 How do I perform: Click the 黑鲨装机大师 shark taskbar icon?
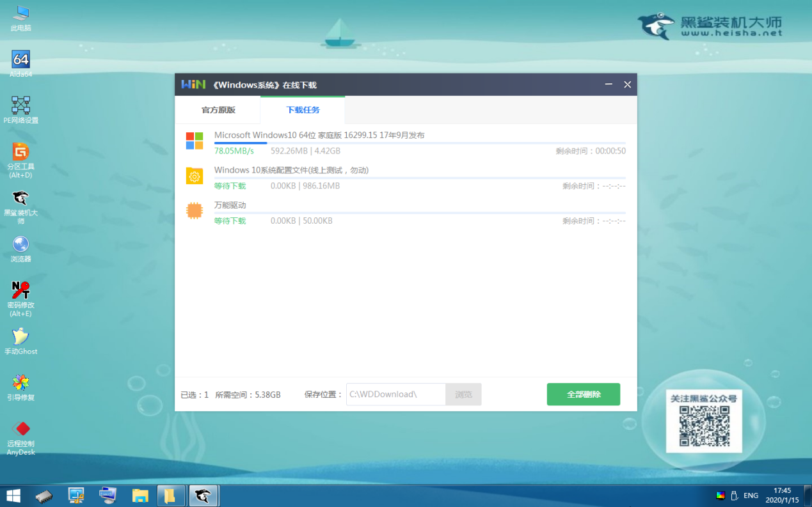pyautogui.click(x=203, y=495)
